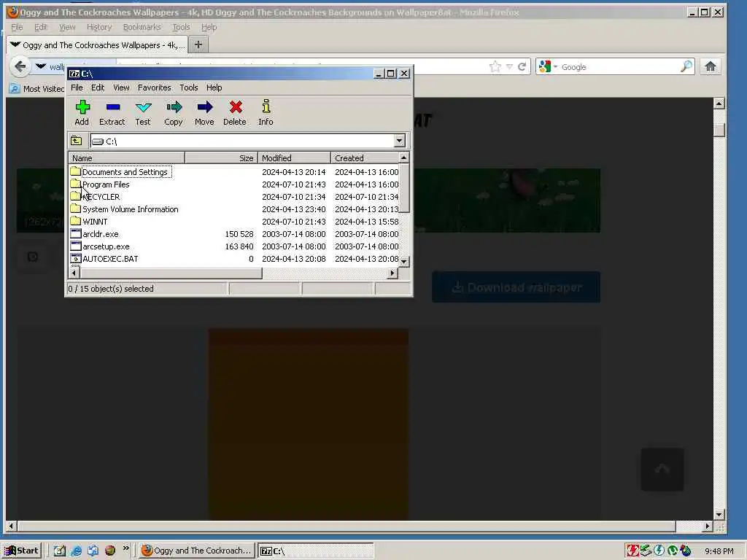The height and width of the screenshot is (560, 747).
Task: Go up one folder level in 7-Zip
Action: point(76,141)
